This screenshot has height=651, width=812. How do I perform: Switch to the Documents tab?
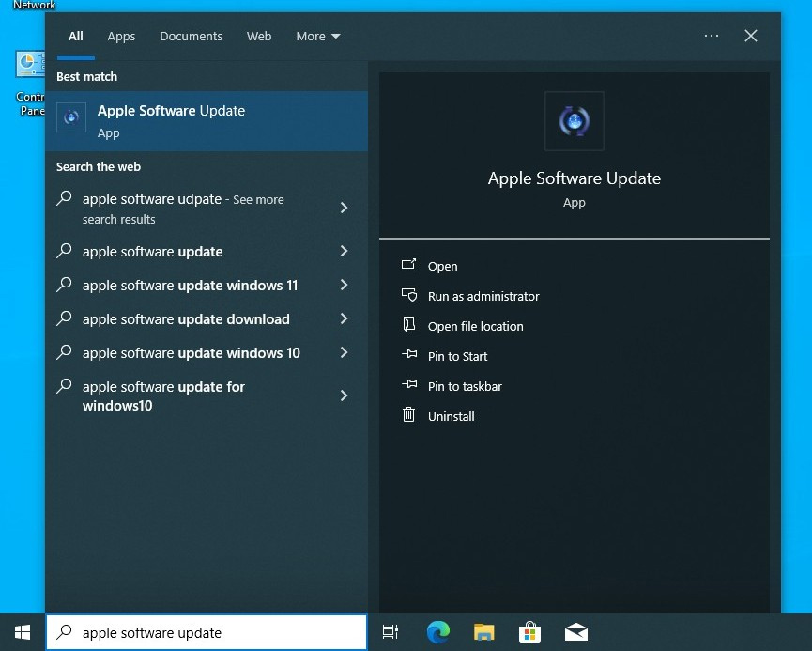(x=191, y=37)
